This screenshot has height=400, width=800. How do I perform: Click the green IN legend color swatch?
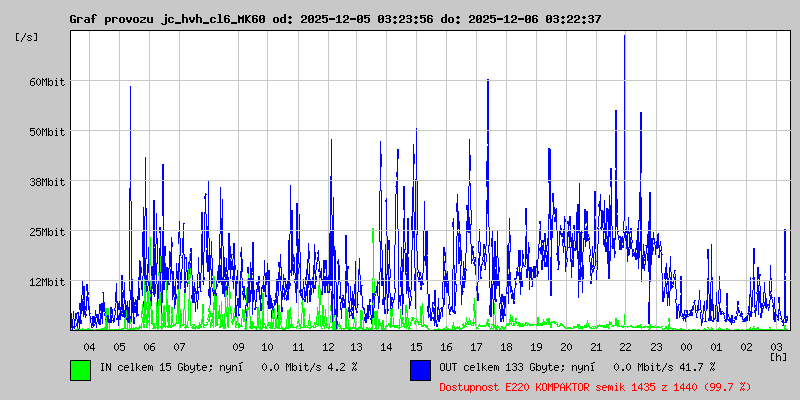coord(80,369)
